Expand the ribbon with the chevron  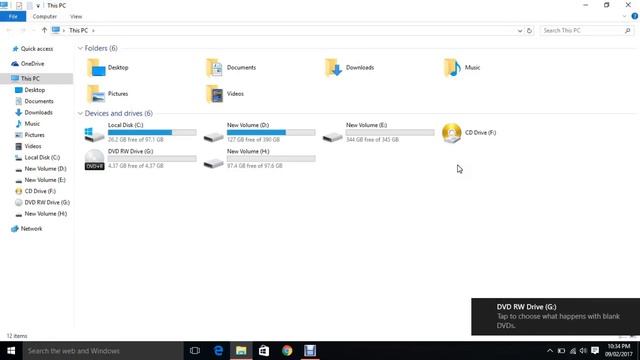click(x=624, y=17)
